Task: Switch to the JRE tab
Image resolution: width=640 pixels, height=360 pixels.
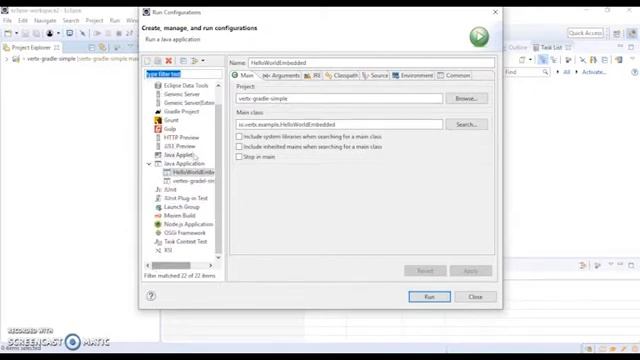Action: (312, 76)
